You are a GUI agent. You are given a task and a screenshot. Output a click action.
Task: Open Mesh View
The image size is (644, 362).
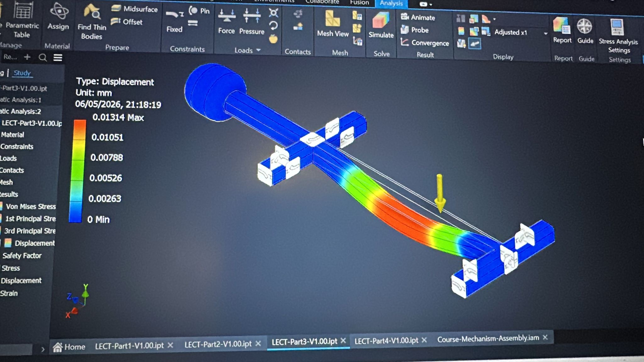[333, 24]
